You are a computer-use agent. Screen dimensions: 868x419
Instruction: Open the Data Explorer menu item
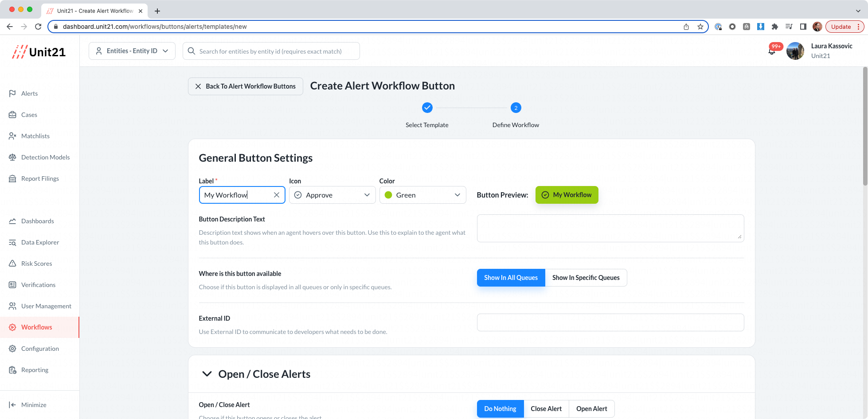40,242
